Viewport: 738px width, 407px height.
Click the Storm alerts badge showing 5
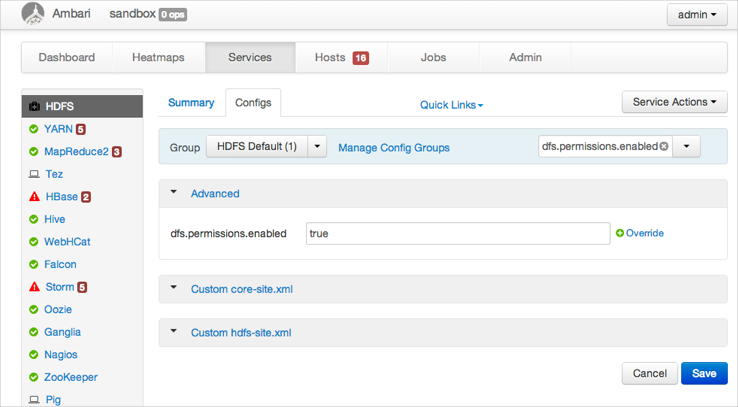pos(82,287)
